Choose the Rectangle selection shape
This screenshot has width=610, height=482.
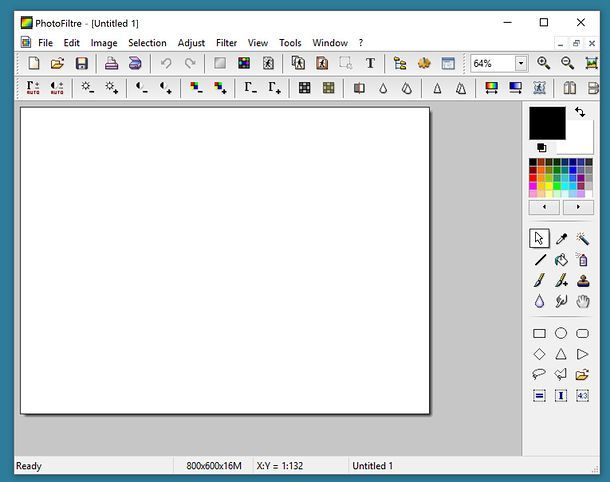539,333
